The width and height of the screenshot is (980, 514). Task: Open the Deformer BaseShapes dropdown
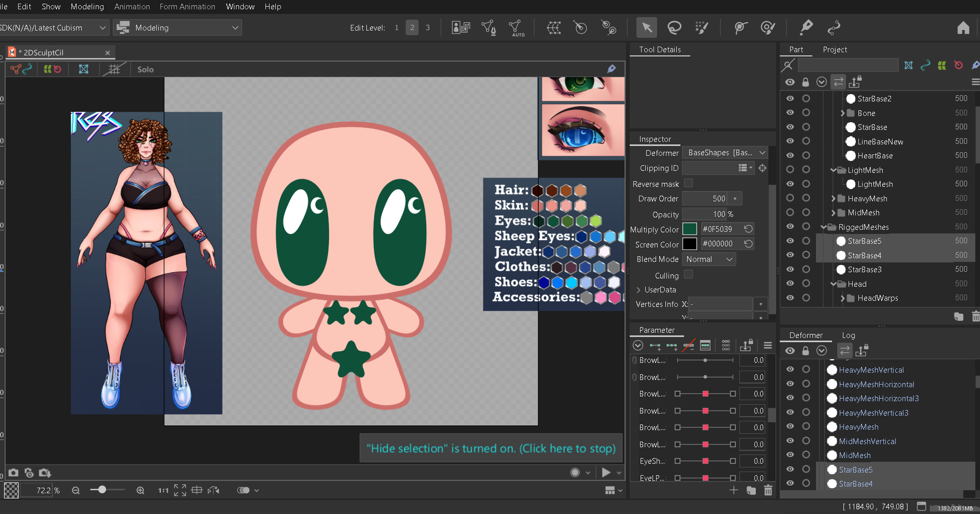click(x=725, y=153)
